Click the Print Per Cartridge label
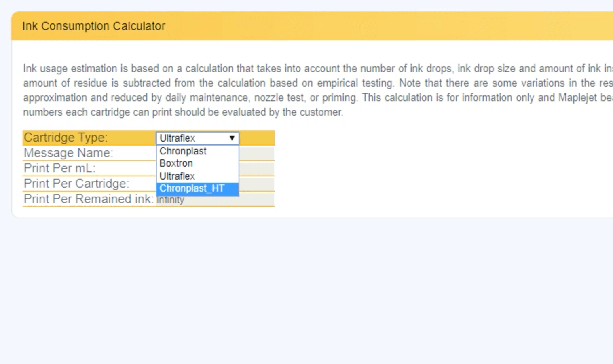Viewport: 613px width, 364px height. [x=76, y=183]
